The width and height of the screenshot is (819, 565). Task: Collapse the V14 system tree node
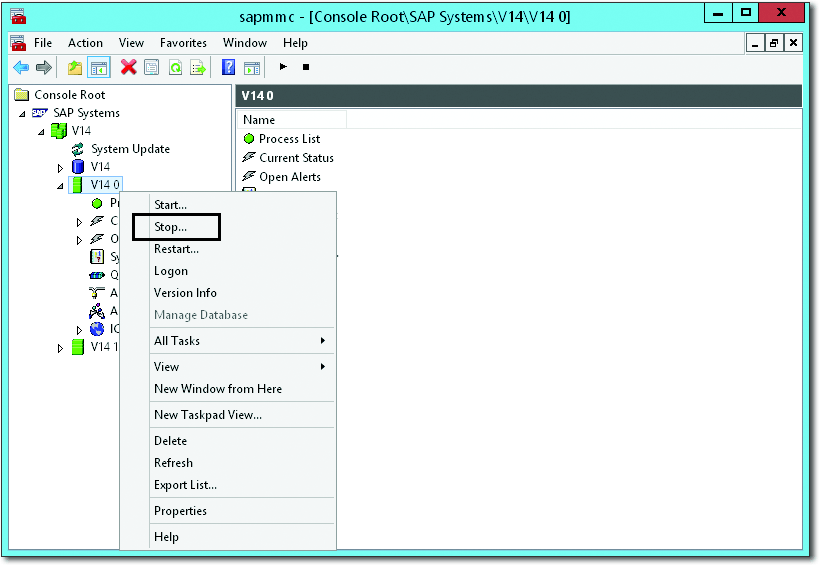click(41, 132)
